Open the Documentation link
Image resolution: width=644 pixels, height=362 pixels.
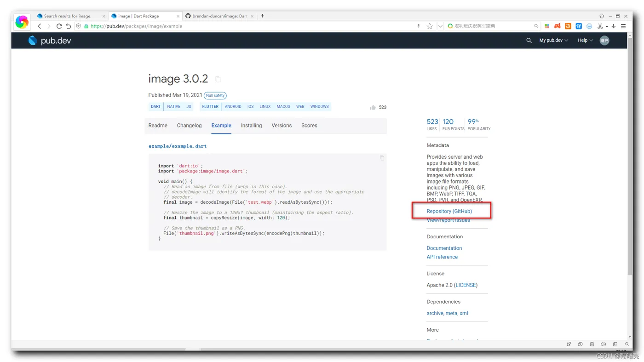click(444, 248)
